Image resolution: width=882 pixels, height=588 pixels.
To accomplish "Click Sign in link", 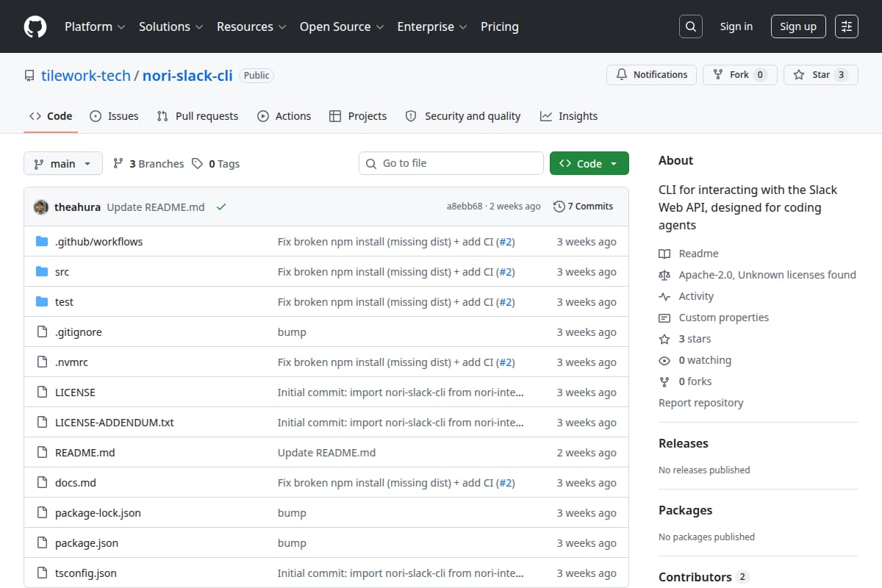I will click(736, 26).
